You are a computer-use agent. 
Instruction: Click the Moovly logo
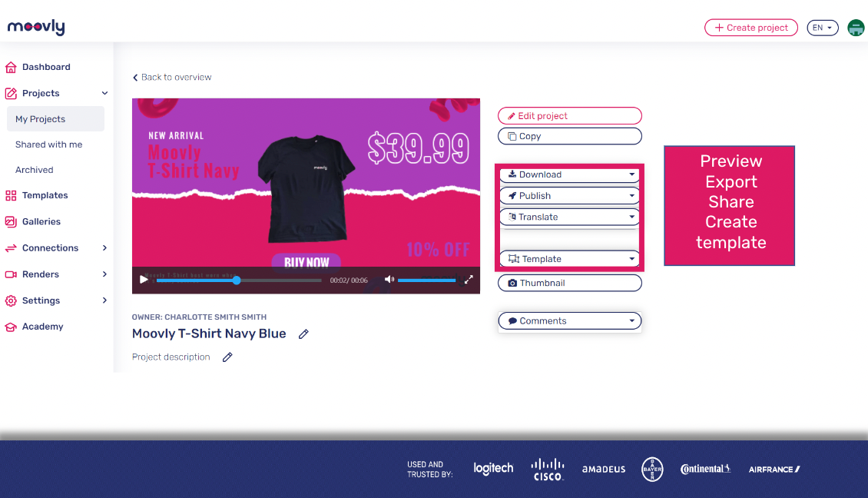pos(36,27)
